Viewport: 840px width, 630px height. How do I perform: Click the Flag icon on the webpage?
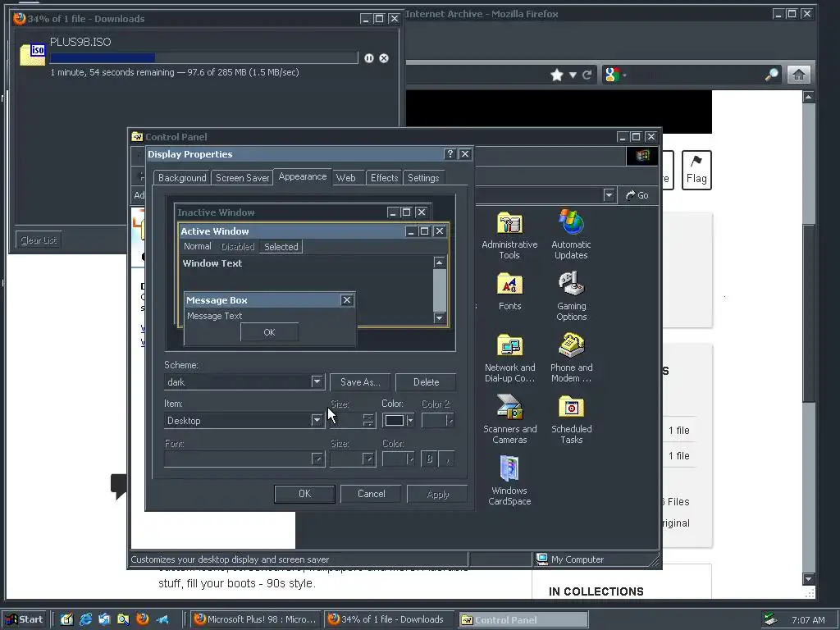(x=696, y=170)
